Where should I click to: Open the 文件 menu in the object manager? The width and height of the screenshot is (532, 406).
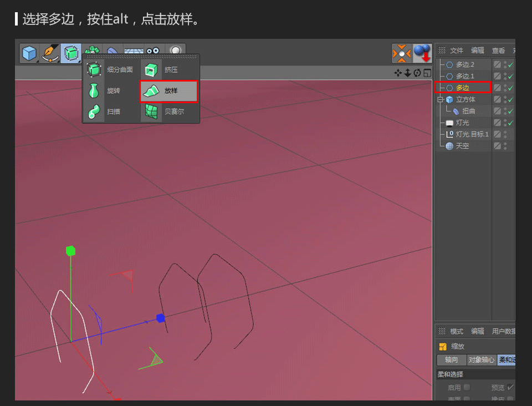[456, 50]
